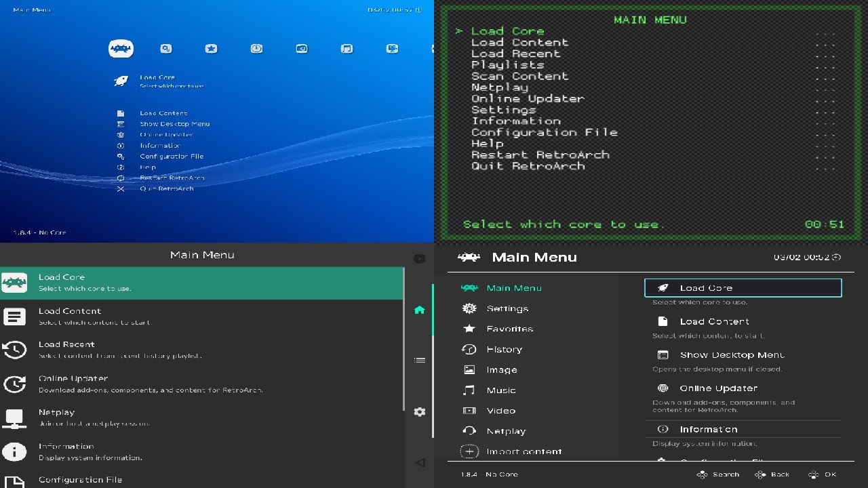The height and width of the screenshot is (488, 868).
Task: Open the camera Images tab in blue XMB
Action: click(302, 49)
